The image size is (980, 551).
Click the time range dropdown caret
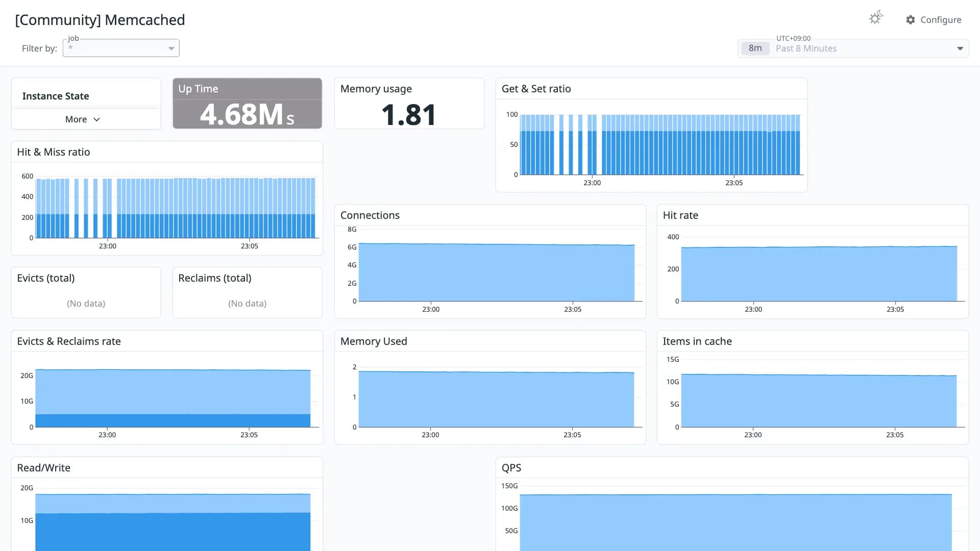960,48
